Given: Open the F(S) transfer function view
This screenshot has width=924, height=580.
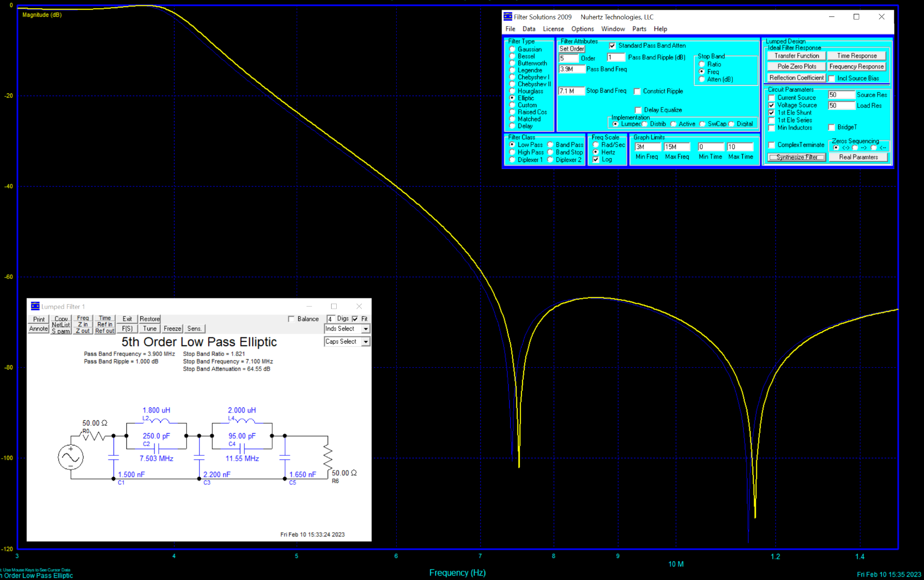Looking at the screenshot, I should [x=127, y=329].
